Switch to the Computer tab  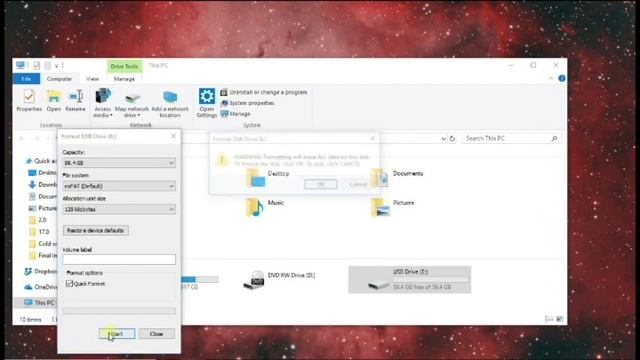click(59, 79)
